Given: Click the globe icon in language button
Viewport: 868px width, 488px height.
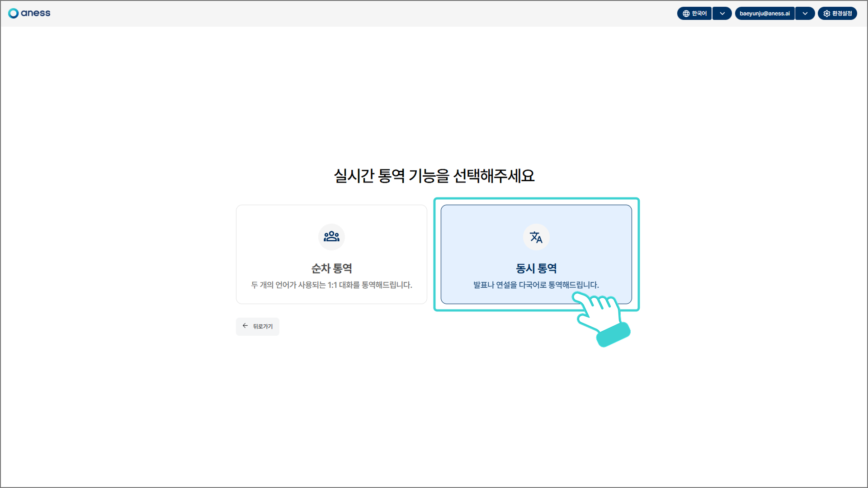Looking at the screenshot, I should [686, 14].
